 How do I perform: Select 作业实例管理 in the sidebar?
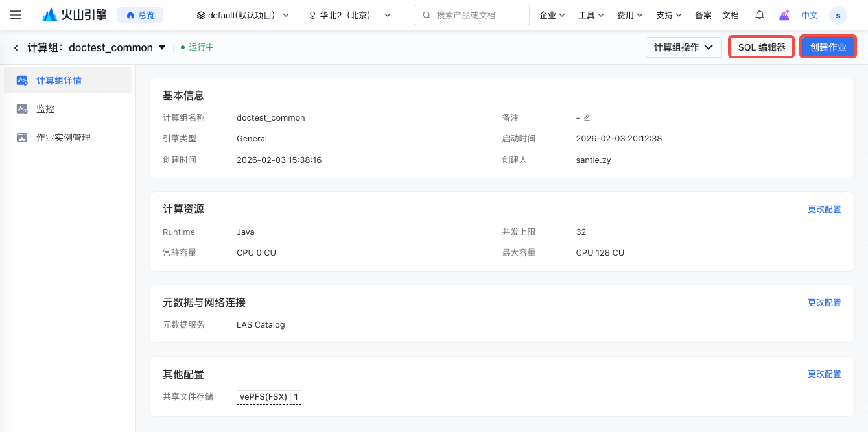point(67,138)
